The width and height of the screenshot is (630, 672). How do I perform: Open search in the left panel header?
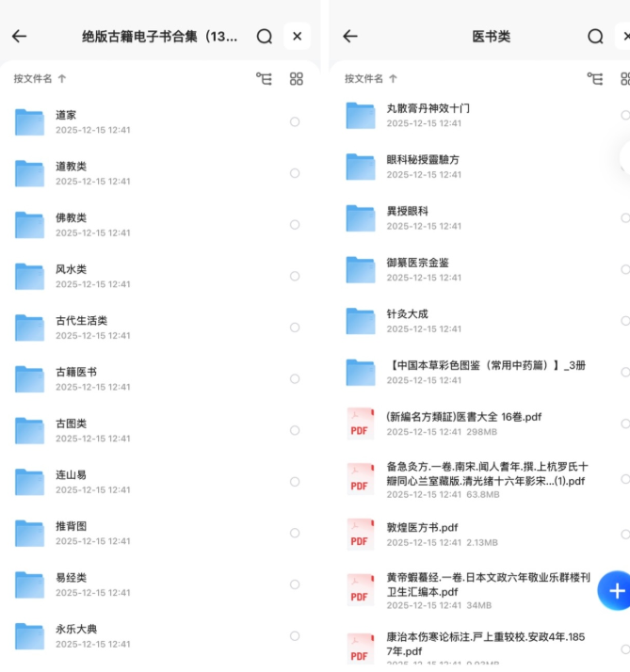click(265, 37)
